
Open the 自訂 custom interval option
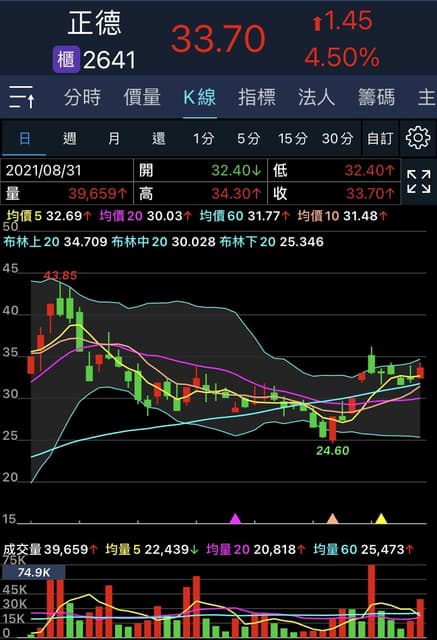pyautogui.click(x=380, y=139)
